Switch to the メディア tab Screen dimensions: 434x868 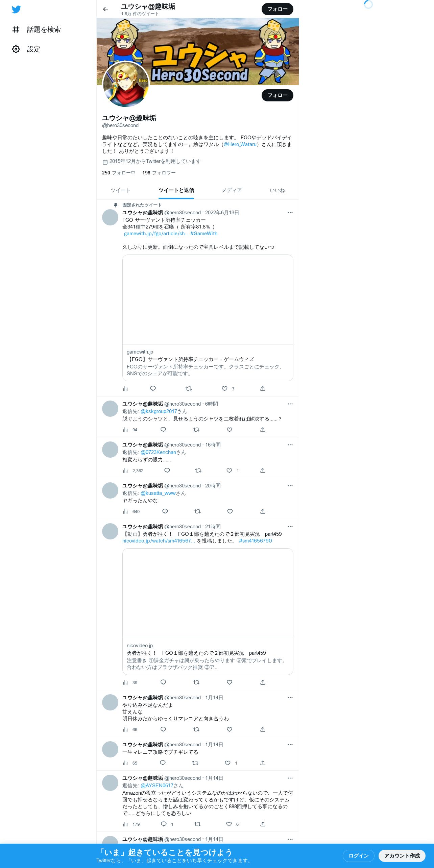232,191
